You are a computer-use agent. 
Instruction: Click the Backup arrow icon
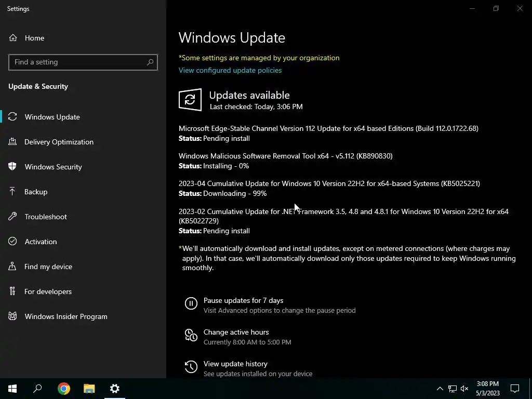pos(12,191)
